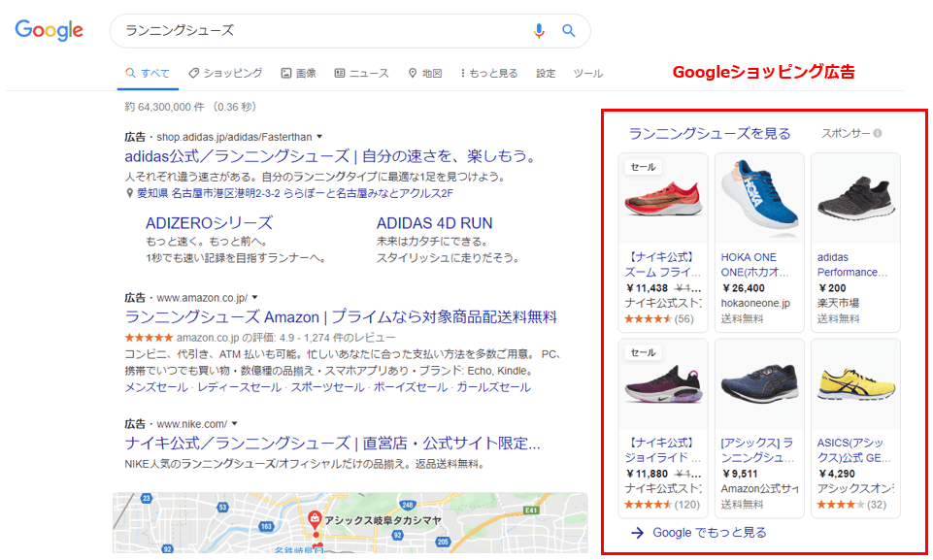This screenshot has height=560, width=933.
Task: Click the purple Nike ジョイライド shoe image
Action: tap(663, 384)
